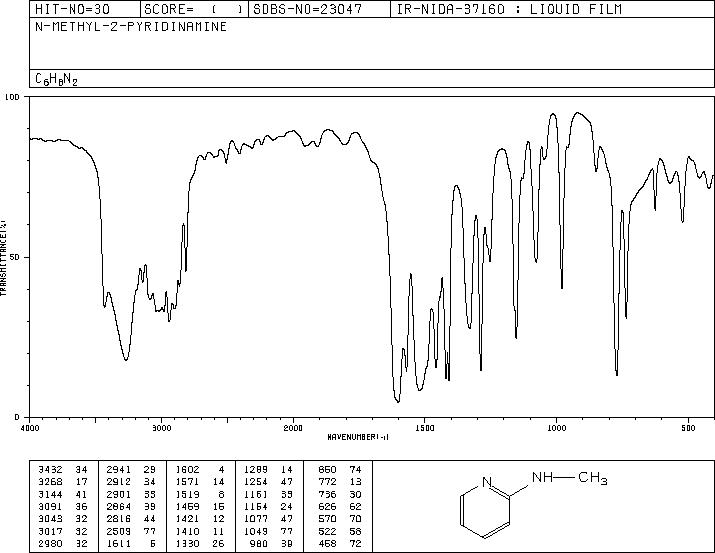Select peak row 2980 in the table

pyautogui.click(x=63, y=543)
